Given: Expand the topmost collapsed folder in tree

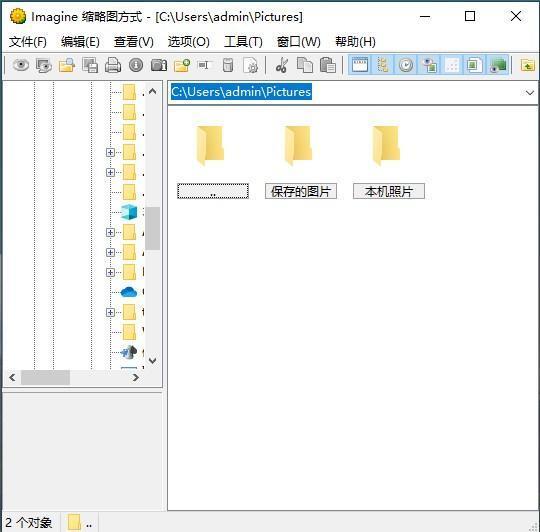Looking at the screenshot, I should 110,152.
